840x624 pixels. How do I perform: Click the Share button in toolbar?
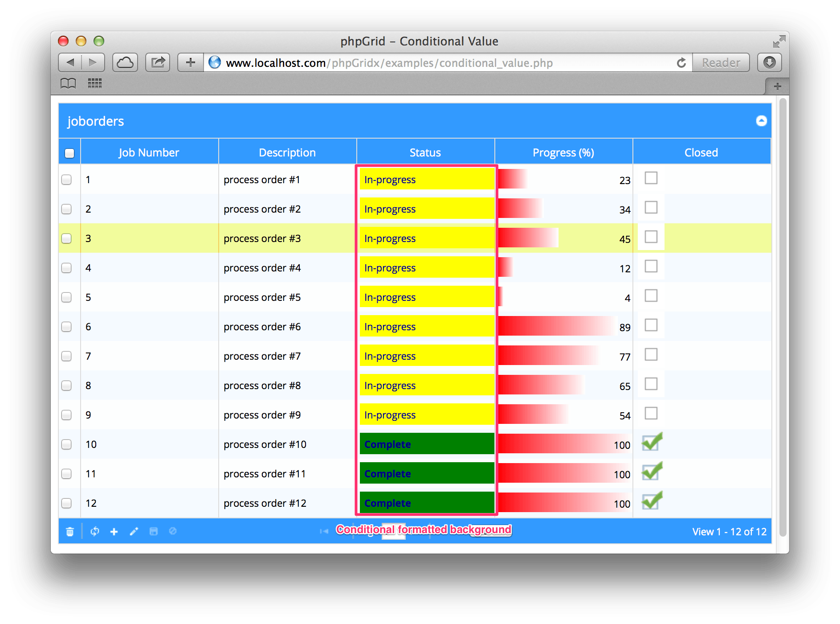[158, 62]
